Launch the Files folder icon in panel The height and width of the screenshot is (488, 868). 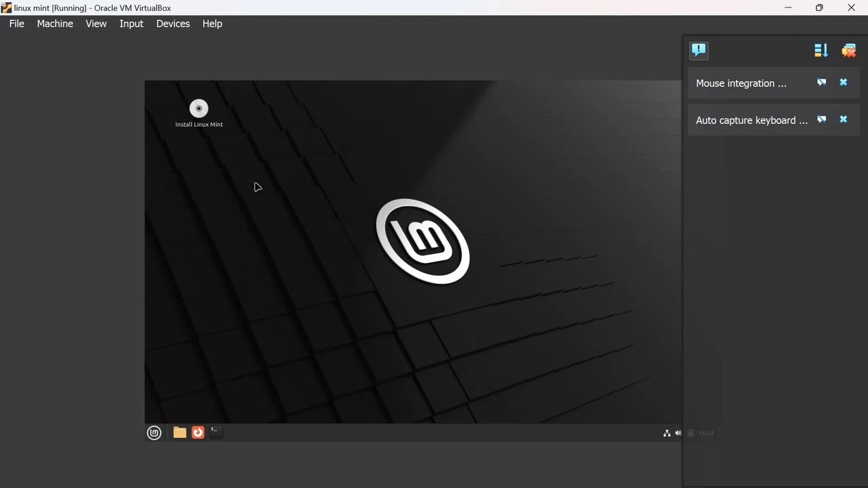click(180, 432)
